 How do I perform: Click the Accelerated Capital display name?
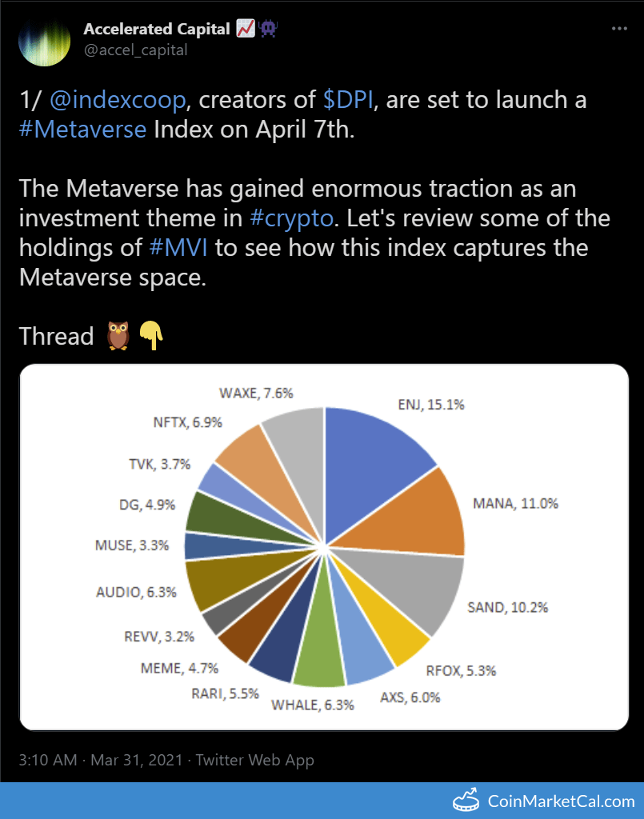[x=158, y=27]
